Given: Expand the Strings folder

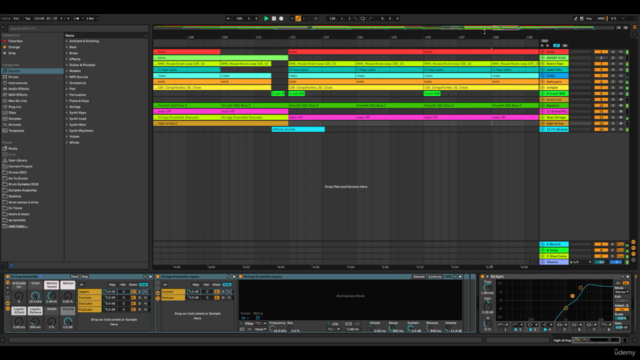Looking at the screenshot, I should [x=67, y=107].
